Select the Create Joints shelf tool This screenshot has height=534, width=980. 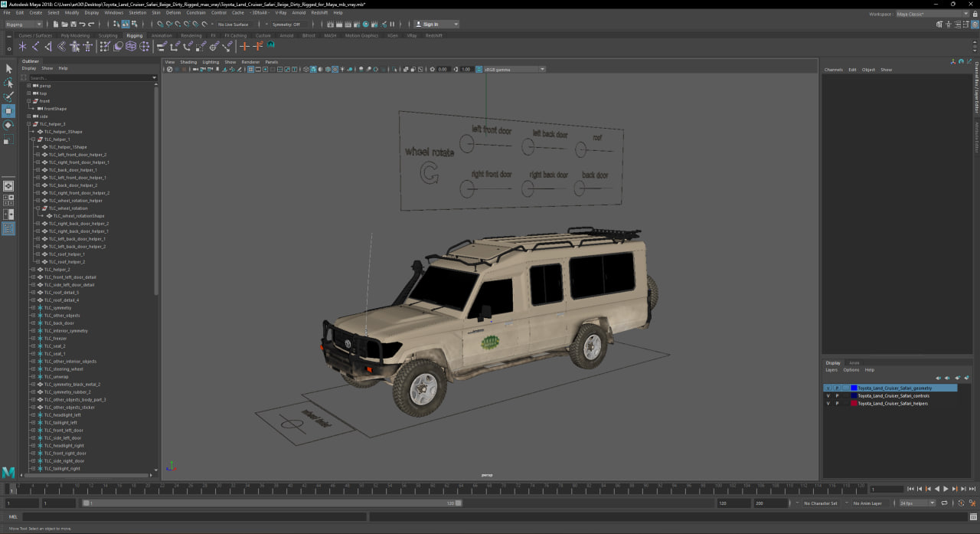coord(36,47)
